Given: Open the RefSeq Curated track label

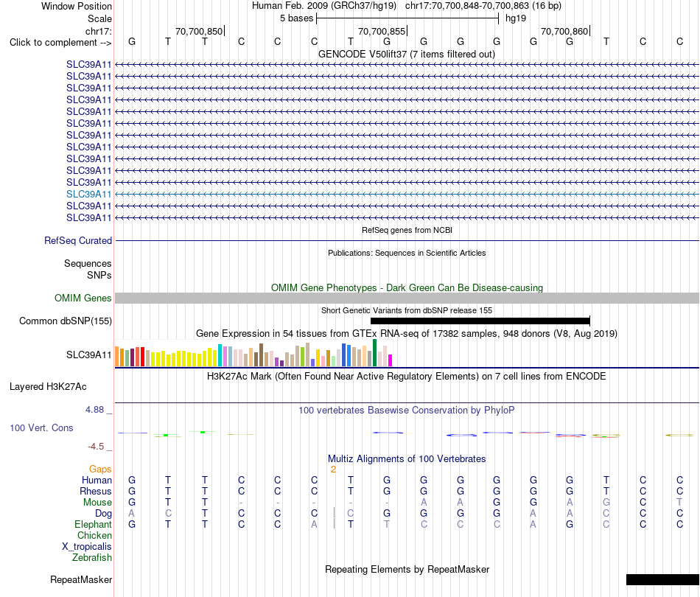Looking at the screenshot, I should [x=78, y=241].
